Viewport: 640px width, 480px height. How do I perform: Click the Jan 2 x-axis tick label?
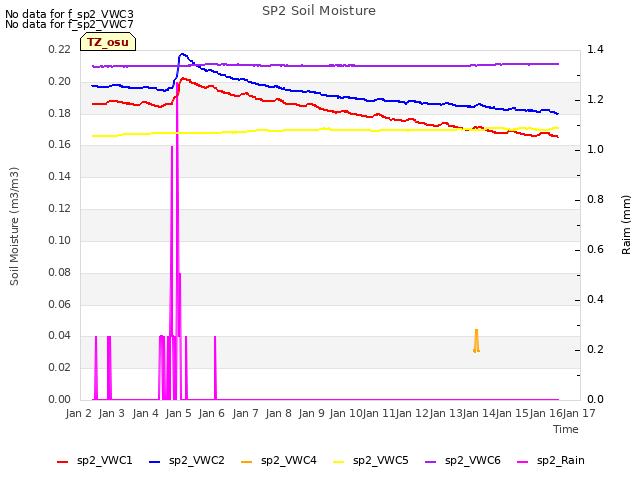click(78, 413)
